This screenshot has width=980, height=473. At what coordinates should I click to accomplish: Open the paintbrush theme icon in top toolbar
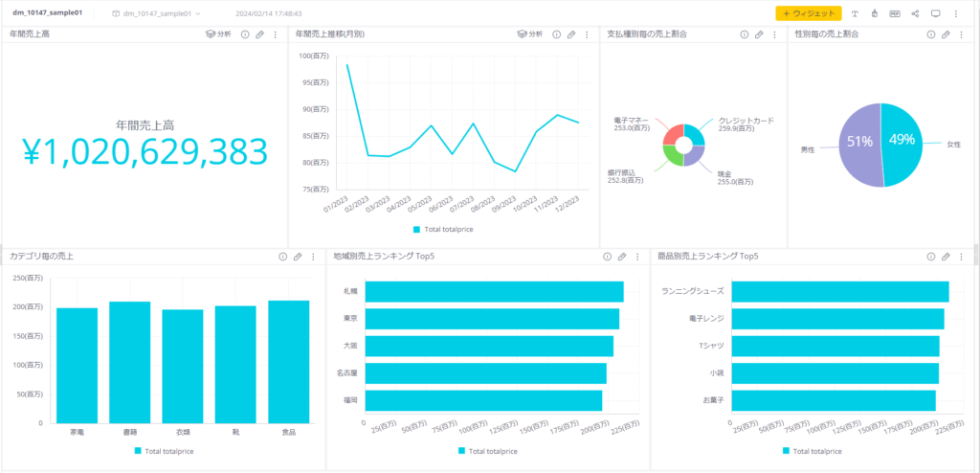pos(875,13)
